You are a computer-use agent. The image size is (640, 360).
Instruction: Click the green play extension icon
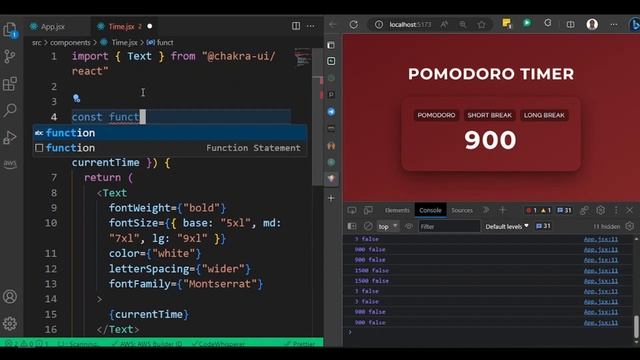pyautogui.click(x=527, y=23)
